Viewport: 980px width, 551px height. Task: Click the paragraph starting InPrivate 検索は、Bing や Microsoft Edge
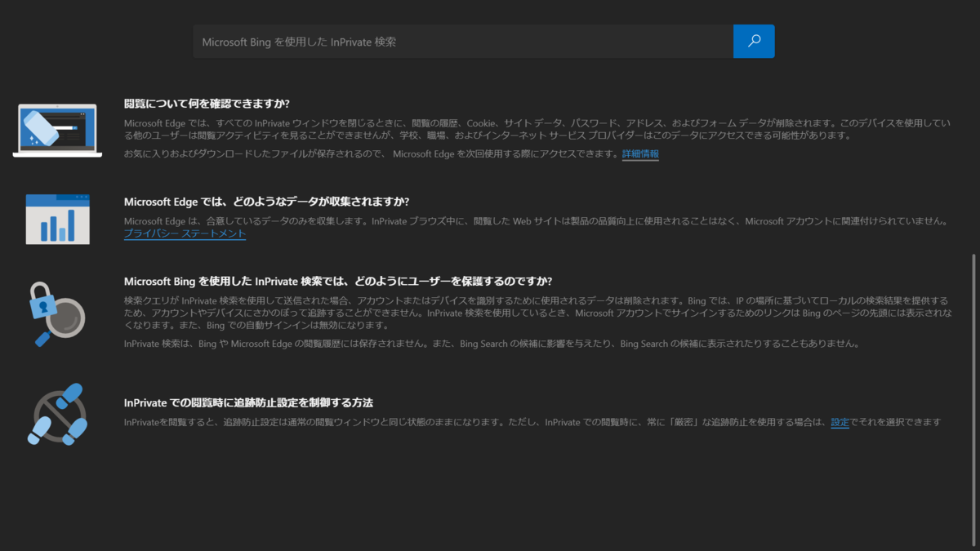(492, 344)
